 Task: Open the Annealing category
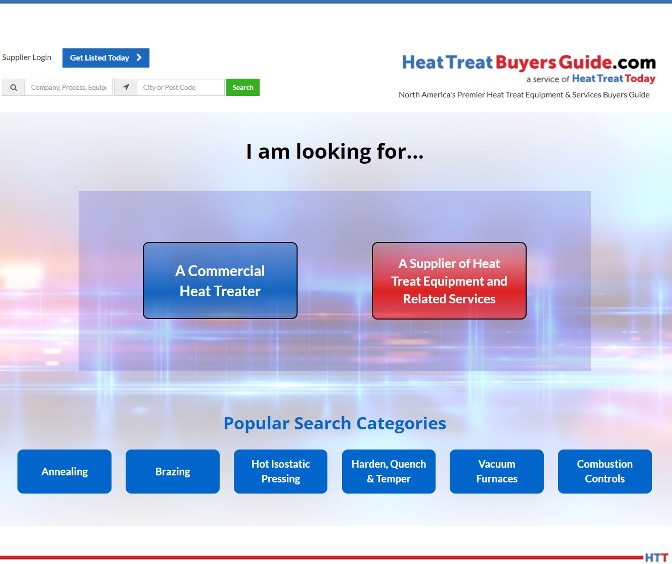point(65,471)
